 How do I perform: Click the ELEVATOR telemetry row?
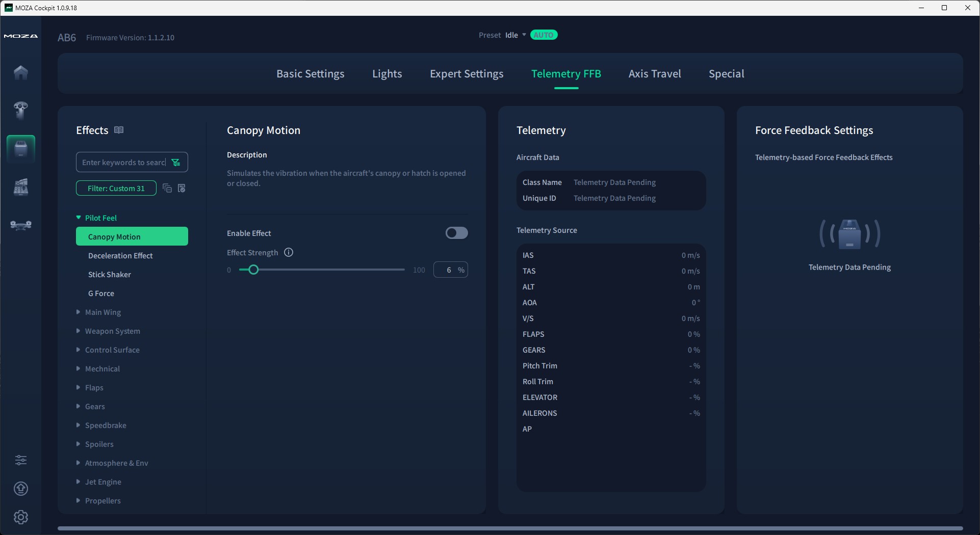611,397
